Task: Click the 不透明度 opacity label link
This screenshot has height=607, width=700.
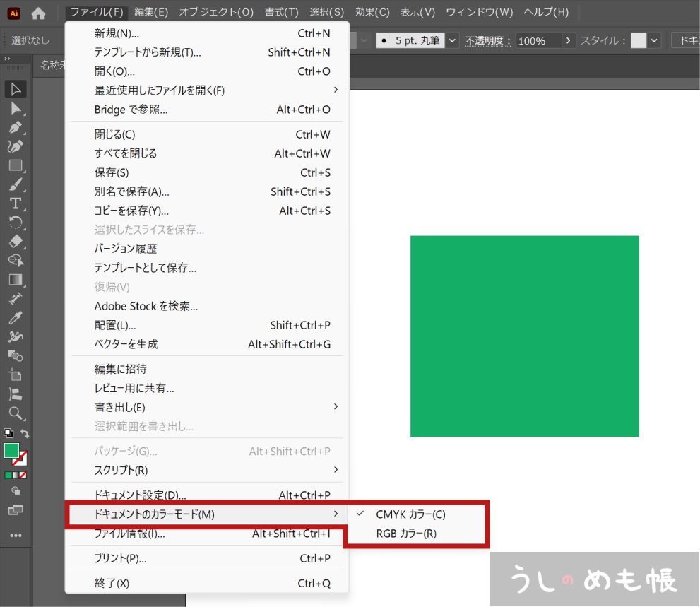Action: pos(488,41)
